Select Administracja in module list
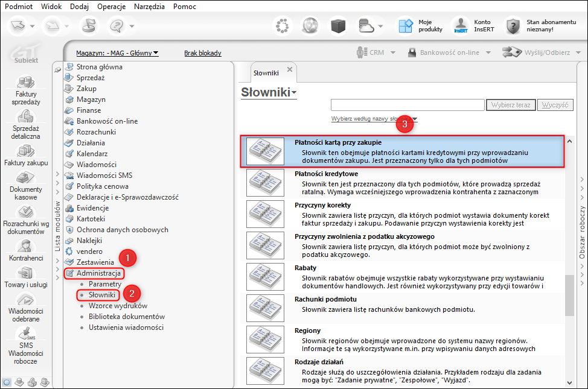 tap(98, 273)
